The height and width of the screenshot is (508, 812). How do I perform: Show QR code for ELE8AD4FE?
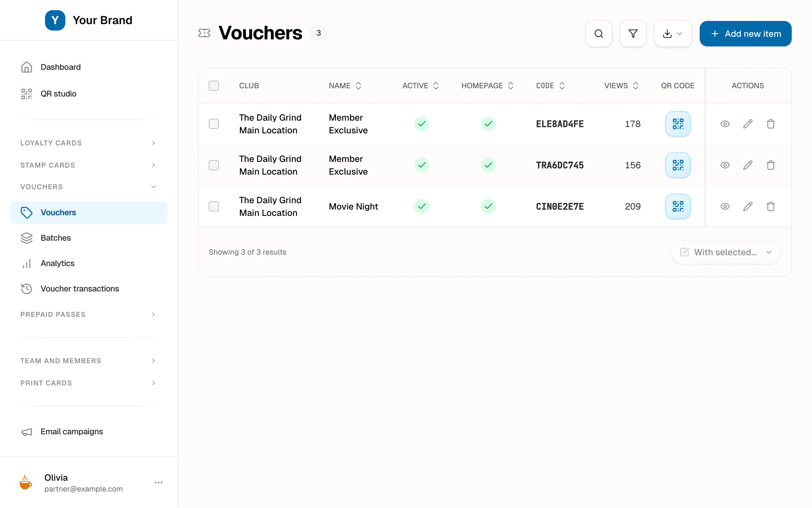[678, 124]
